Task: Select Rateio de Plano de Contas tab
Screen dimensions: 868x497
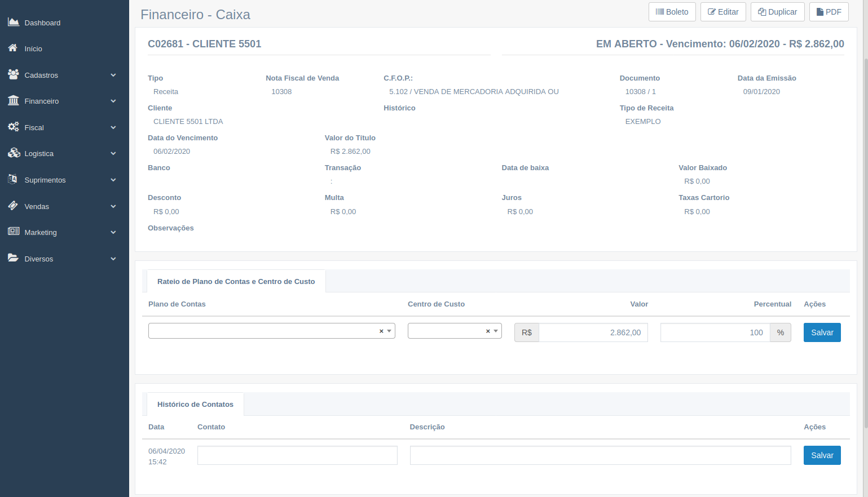Action: [x=236, y=282]
